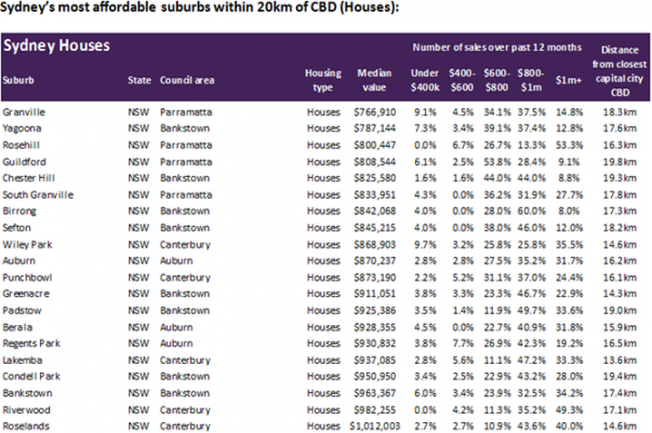Click the Sydney Houses table title

(x=57, y=45)
